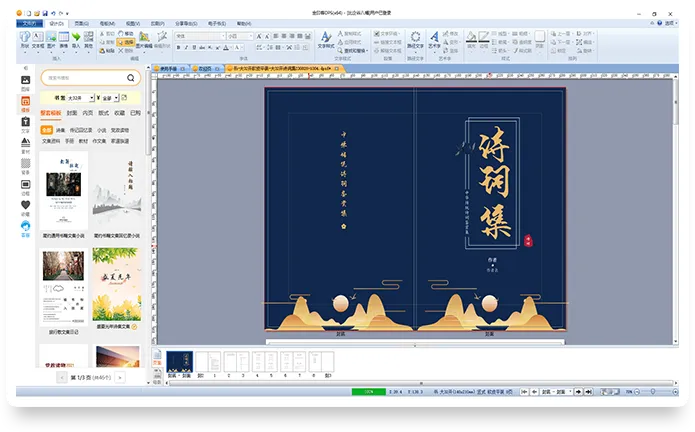This screenshot has height=432, width=695.
Task: Click the 艺术字 art text icon
Action: click(434, 38)
